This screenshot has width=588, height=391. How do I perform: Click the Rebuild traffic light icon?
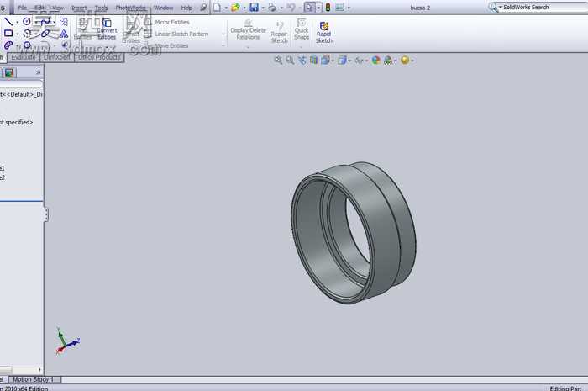[x=328, y=7]
